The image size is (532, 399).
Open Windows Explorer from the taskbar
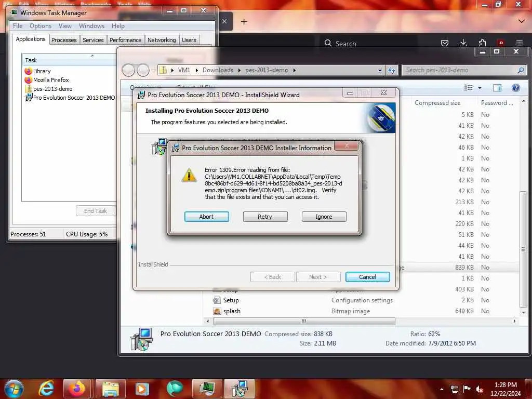coord(110,389)
